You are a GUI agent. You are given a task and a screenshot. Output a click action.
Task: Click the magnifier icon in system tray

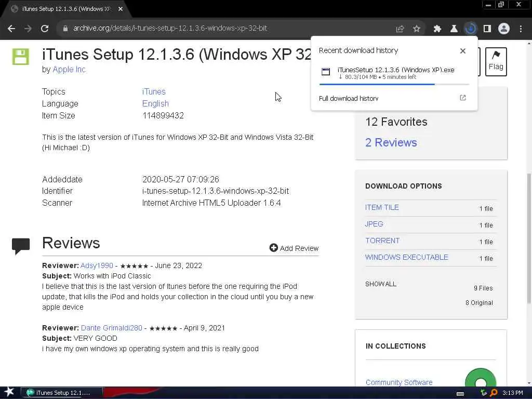click(494, 393)
